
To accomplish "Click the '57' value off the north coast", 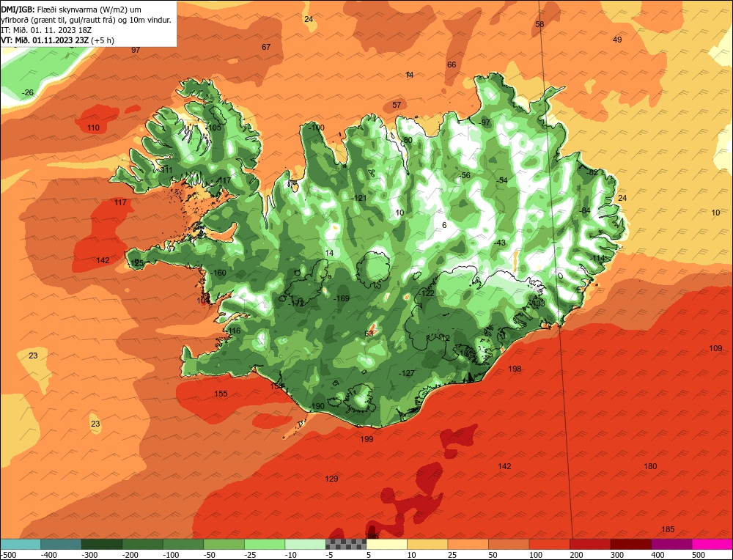I will (397, 105).
